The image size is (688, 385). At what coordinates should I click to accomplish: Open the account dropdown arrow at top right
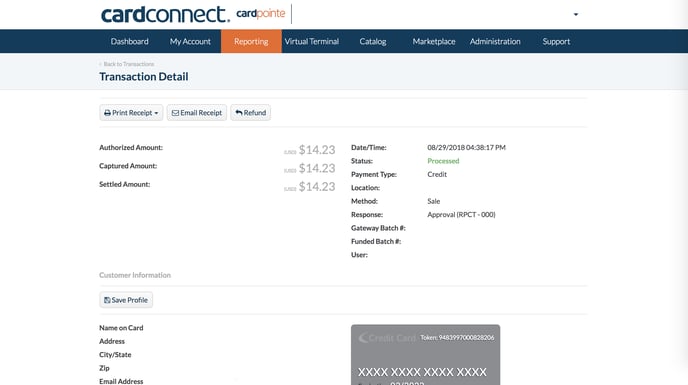576,14
